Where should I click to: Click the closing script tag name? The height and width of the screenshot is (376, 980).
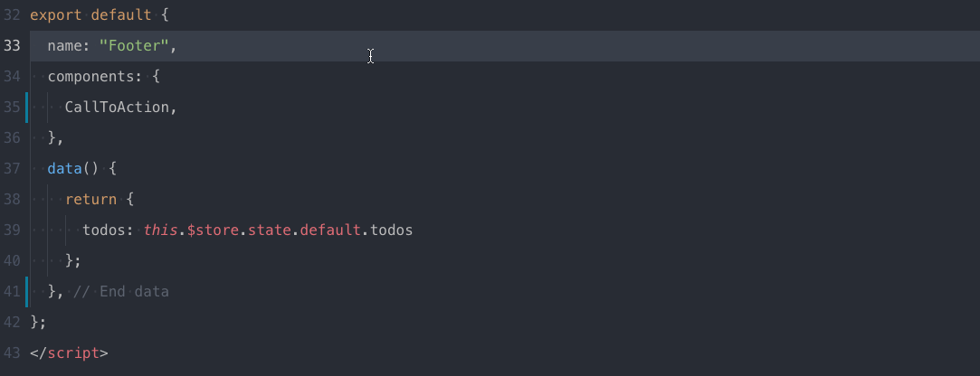73,352
